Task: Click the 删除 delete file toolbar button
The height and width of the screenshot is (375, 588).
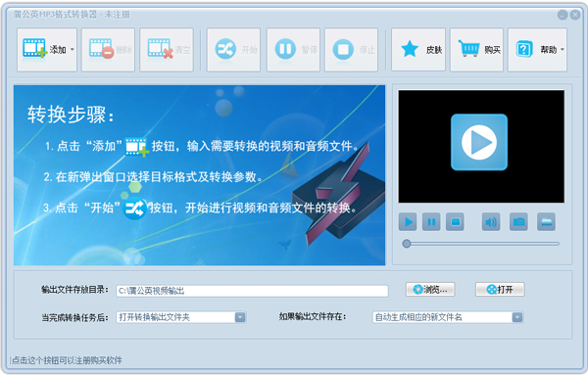Action: [108, 50]
